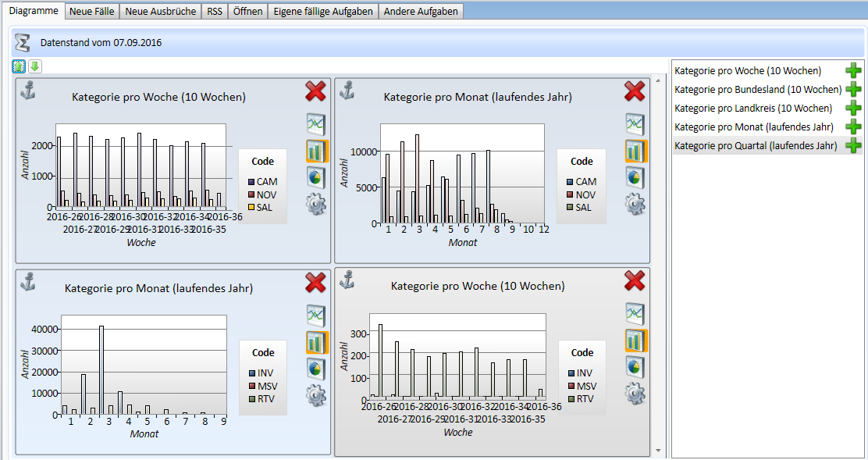This screenshot has width=868, height=460.
Task: Click CAM legend swatch in top-left chart
Action: 251,182
